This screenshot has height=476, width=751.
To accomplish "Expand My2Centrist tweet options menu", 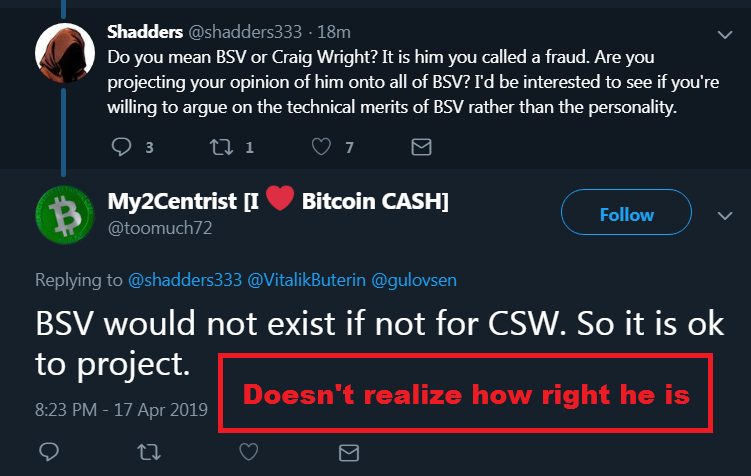I will (x=725, y=215).
